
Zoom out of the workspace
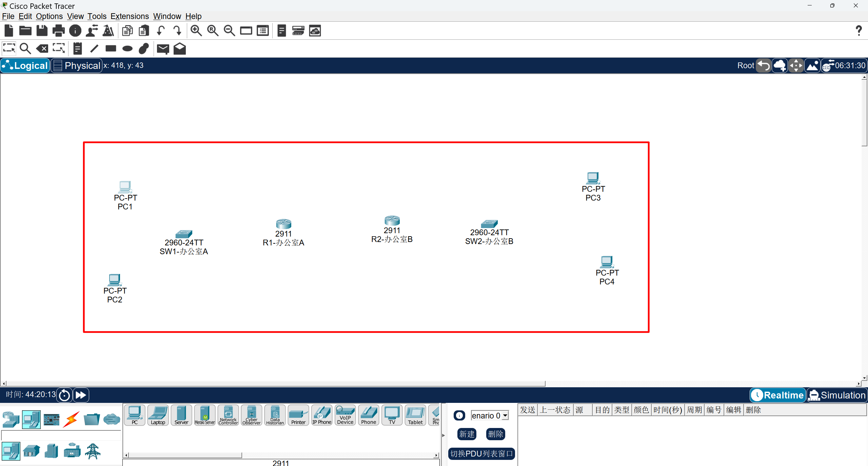click(230, 31)
